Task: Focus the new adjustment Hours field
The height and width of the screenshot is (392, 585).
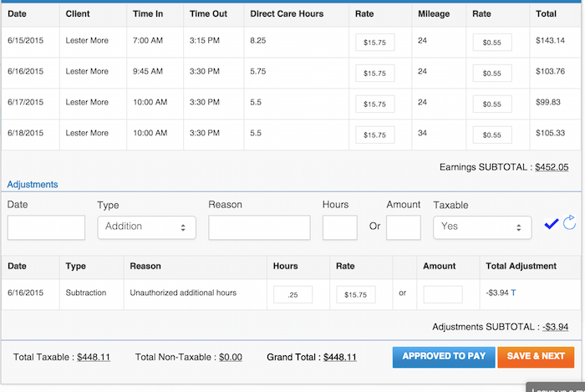Action: click(x=339, y=227)
